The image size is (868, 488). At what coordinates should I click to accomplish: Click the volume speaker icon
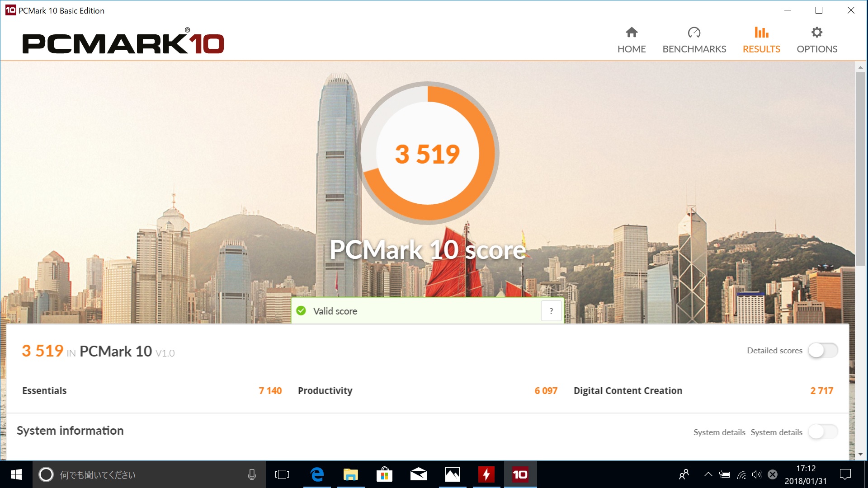point(757,474)
